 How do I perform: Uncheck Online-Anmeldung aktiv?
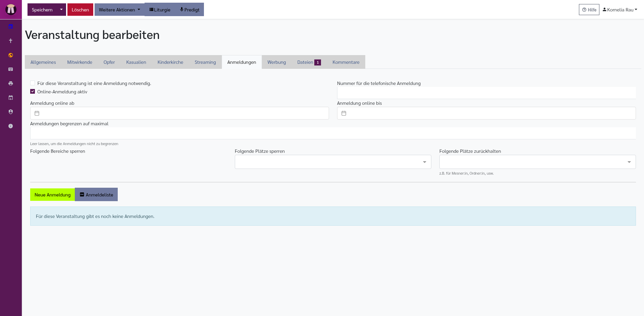pos(33,91)
